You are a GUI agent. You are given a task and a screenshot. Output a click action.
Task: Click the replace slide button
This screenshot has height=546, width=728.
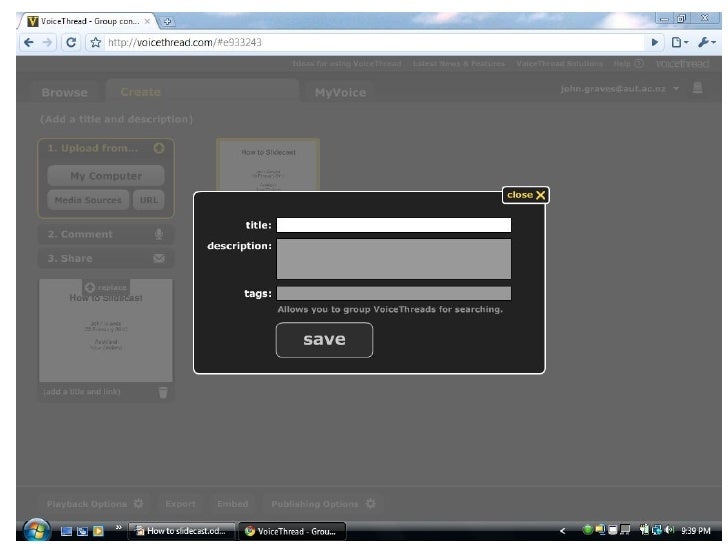pyautogui.click(x=106, y=287)
